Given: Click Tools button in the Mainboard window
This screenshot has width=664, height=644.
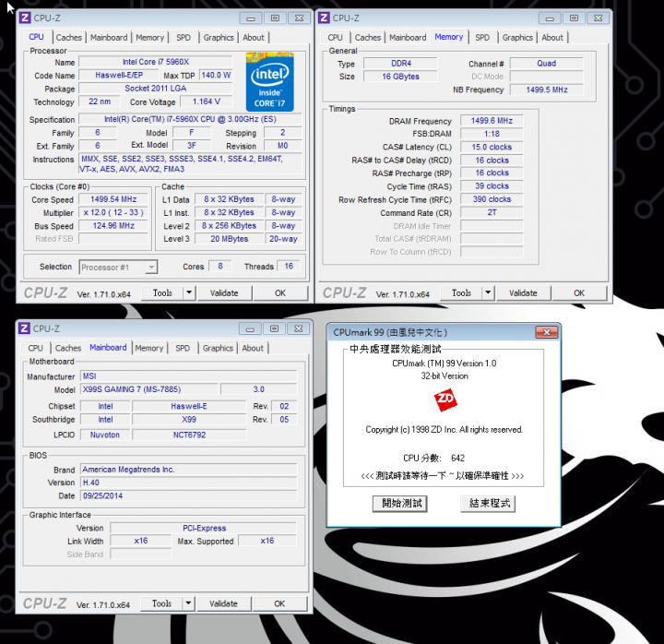Looking at the screenshot, I should (161, 603).
